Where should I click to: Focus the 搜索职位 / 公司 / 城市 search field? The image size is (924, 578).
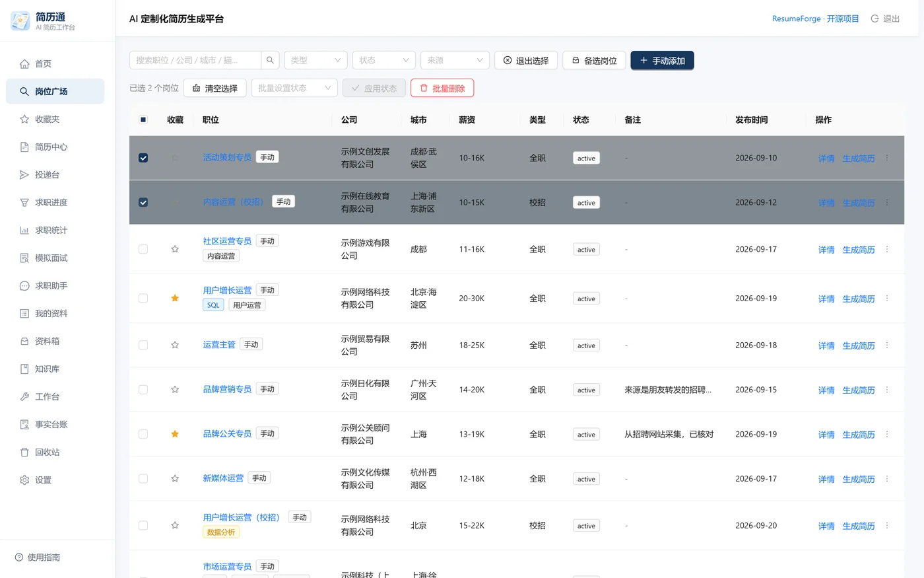pyautogui.click(x=196, y=60)
